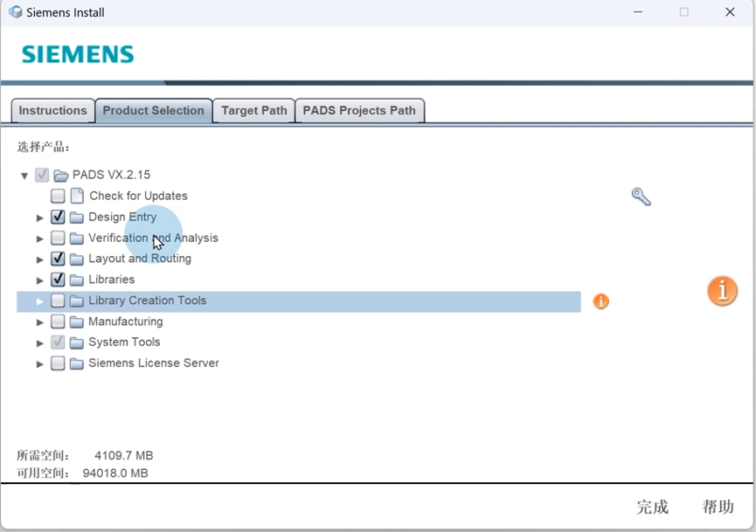Click the Libraries folder icon
756x532 pixels.
(x=77, y=280)
